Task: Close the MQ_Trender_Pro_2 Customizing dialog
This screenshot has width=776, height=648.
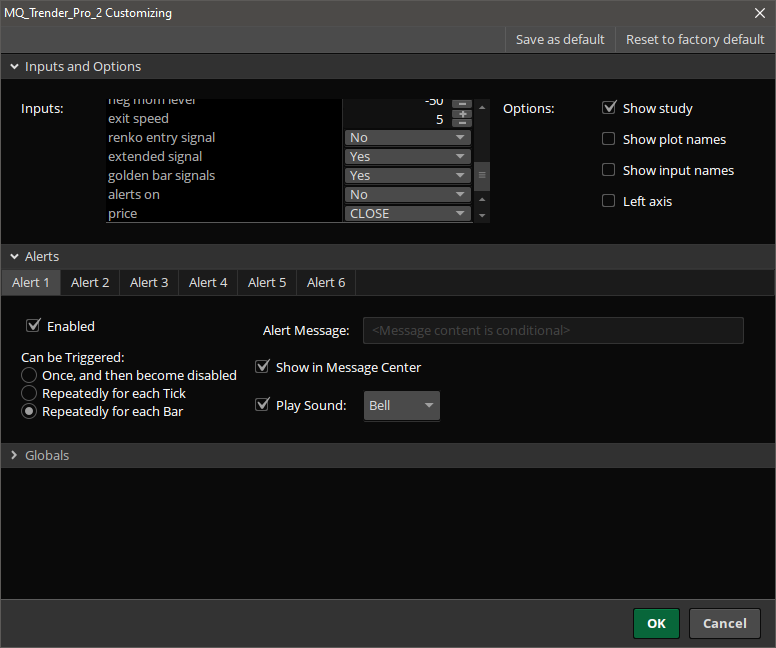Action: pyautogui.click(x=760, y=13)
